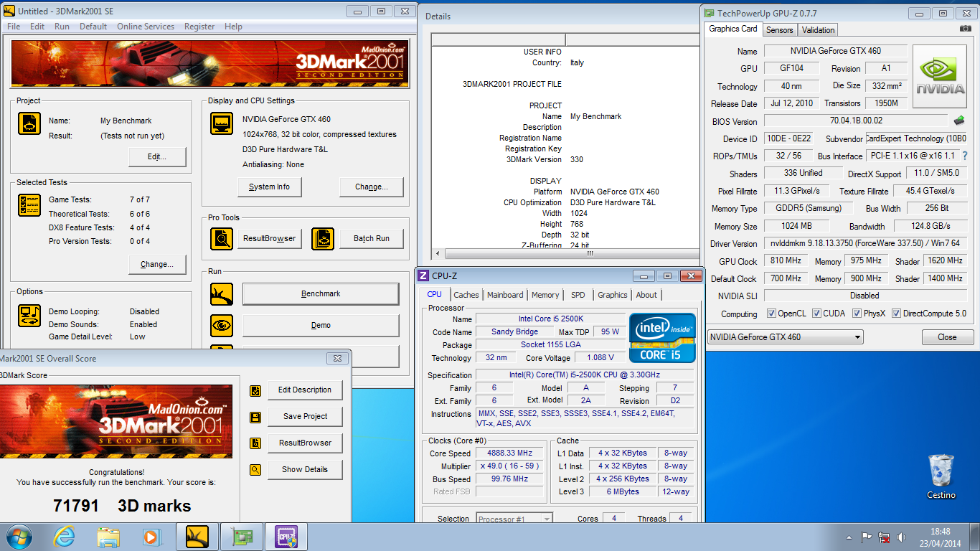Click the Display settings monitor icon
This screenshot has height=551, width=980.
pyautogui.click(x=221, y=123)
